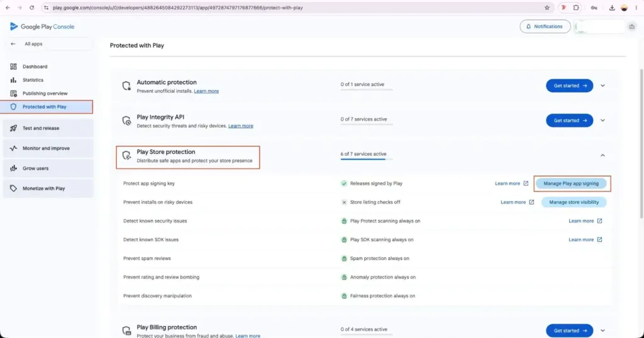This screenshot has height=338, width=644.
Task: Expand Test and release menu
Action: tap(48, 128)
